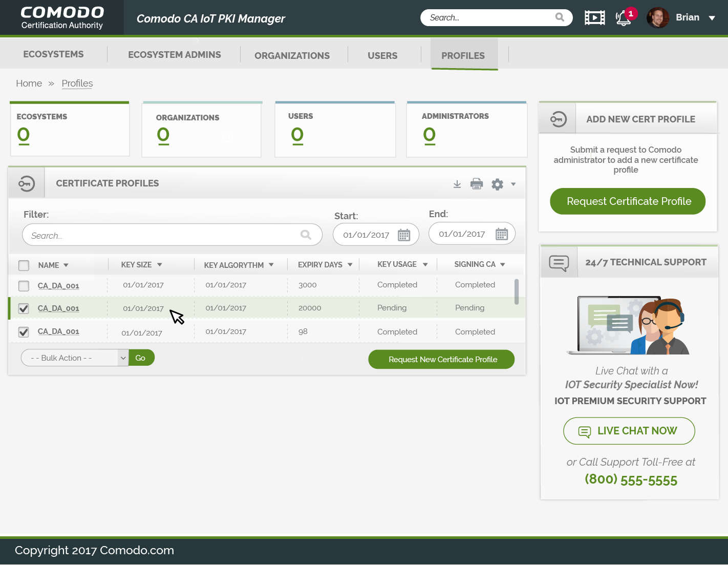The image size is (728, 565).
Task: Switch to the USERS tab
Action: [x=382, y=56]
